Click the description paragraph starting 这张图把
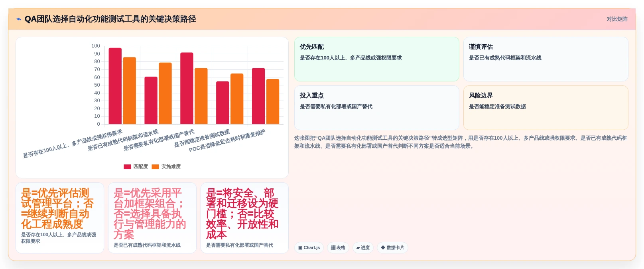 coord(461,142)
